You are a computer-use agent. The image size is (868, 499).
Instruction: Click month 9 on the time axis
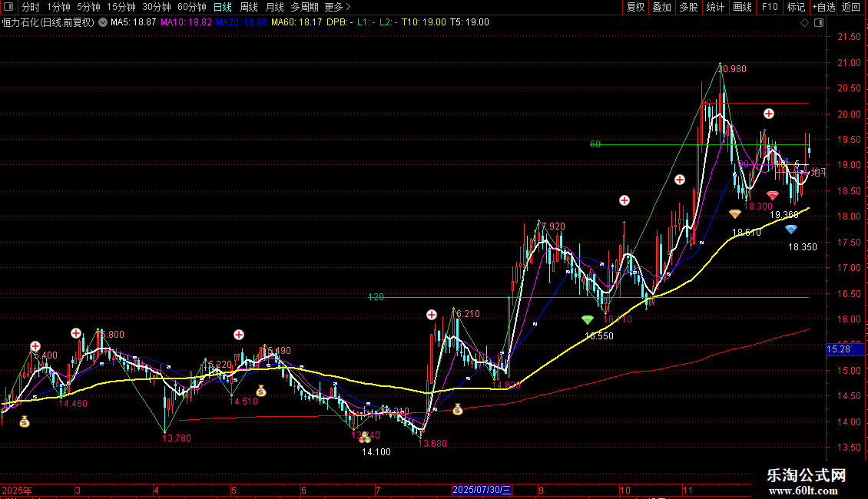[541, 490]
